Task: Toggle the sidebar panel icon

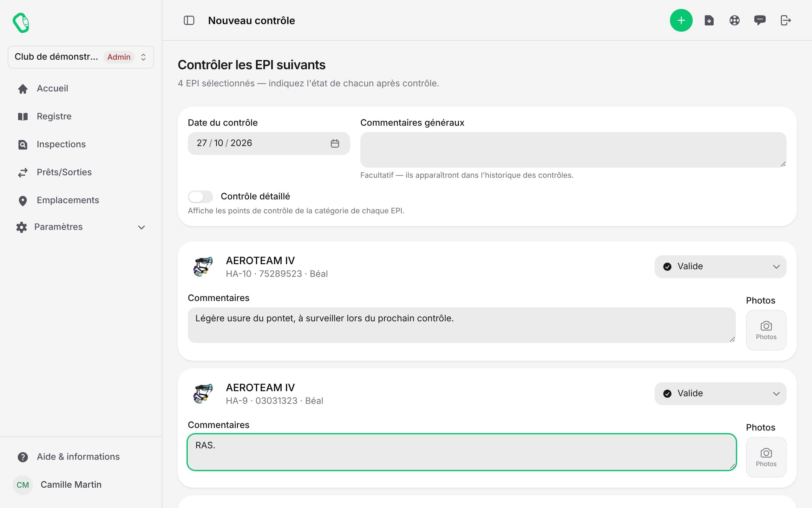Action: (x=189, y=21)
